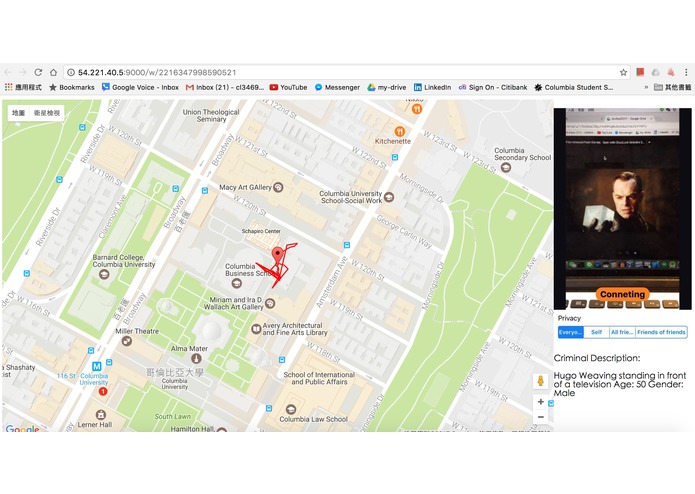Open the YouTube bookmark
This screenshot has width=695, height=494.
point(288,87)
